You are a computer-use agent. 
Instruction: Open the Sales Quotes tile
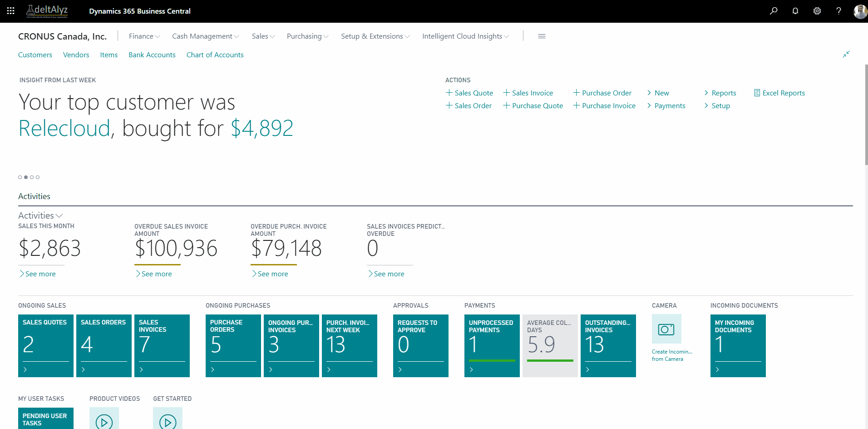(46, 346)
